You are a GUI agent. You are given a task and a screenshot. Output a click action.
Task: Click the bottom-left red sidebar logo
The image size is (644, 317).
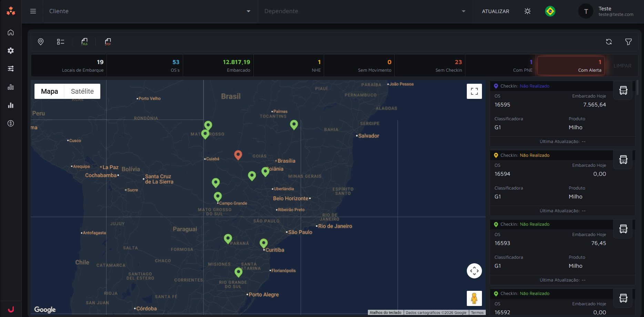[11, 309]
